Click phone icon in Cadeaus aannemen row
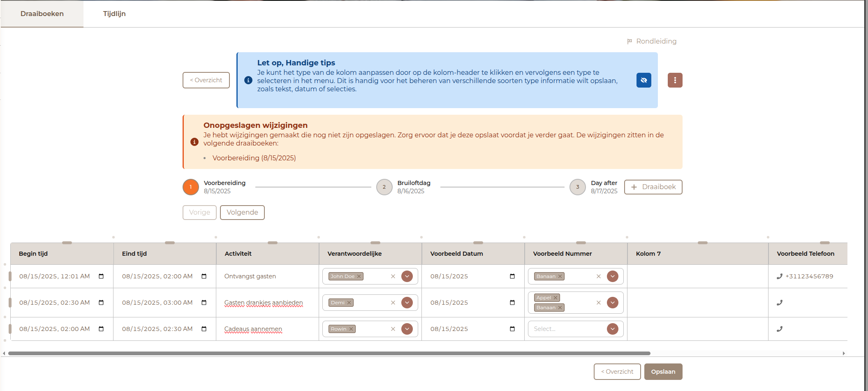 pyautogui.click(x=780, y=329)
